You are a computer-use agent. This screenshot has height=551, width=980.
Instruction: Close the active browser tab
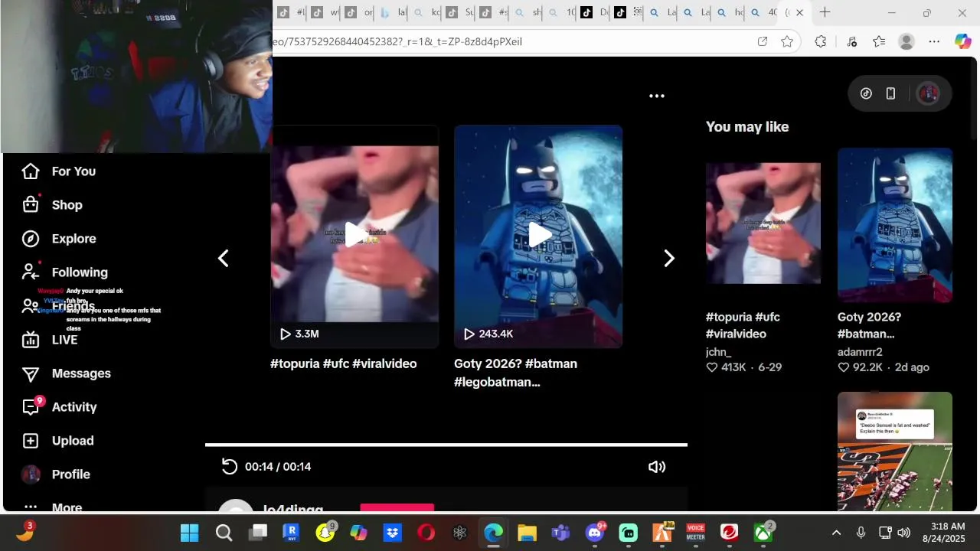pyautogui.click(x=800, y=12)
